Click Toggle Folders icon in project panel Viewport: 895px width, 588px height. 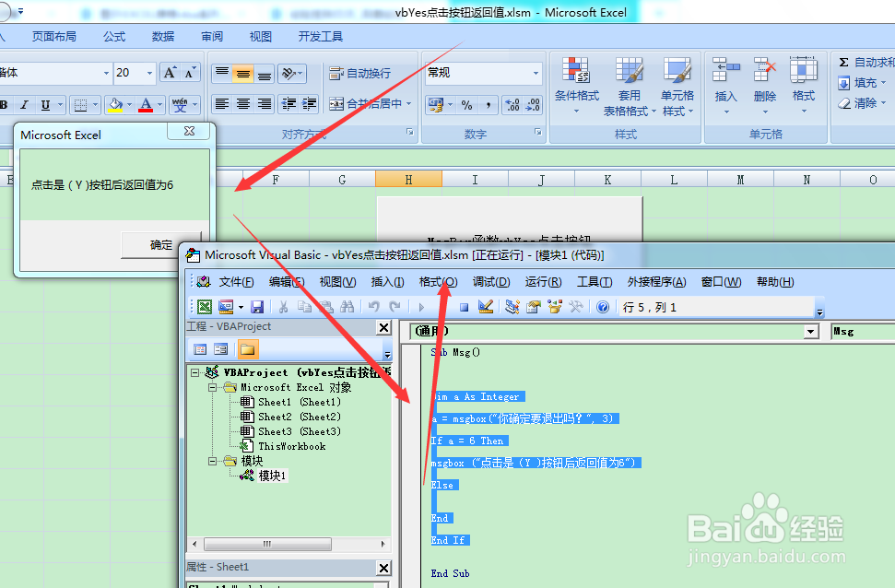[248, 349]
